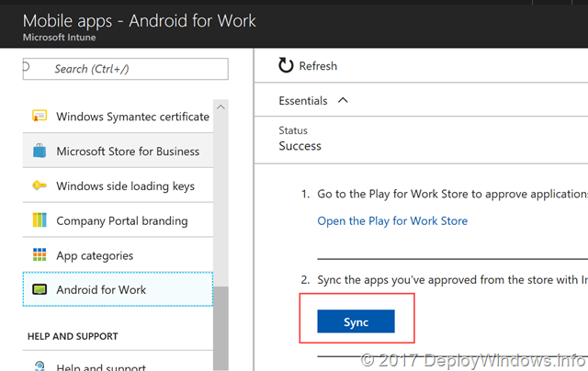Open Help and support at sidebar bottom
588x371 pixels.
click(x=101, y=367)
